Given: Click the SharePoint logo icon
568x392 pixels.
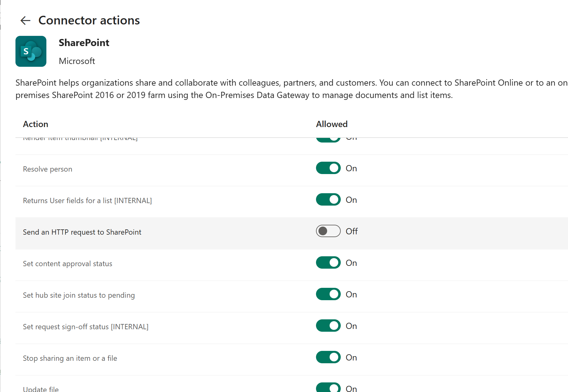Looking at the screenshot, I should coord(31,51).
